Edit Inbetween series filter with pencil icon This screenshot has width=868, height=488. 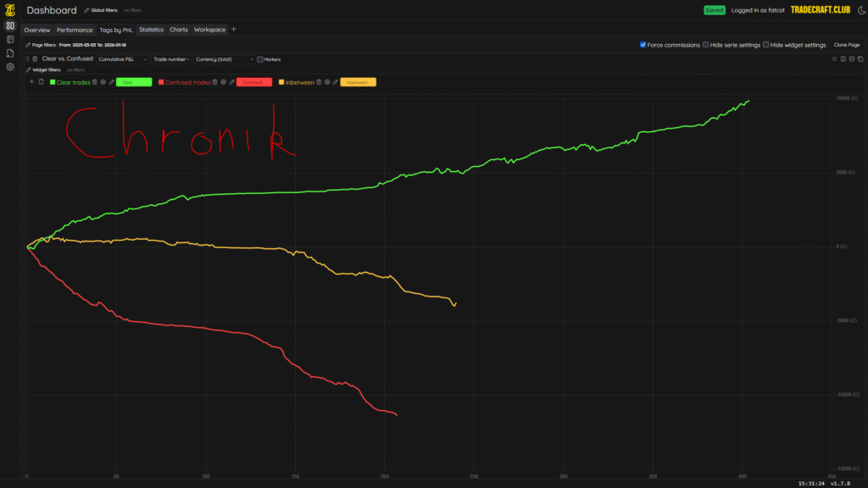coord(336,82)
